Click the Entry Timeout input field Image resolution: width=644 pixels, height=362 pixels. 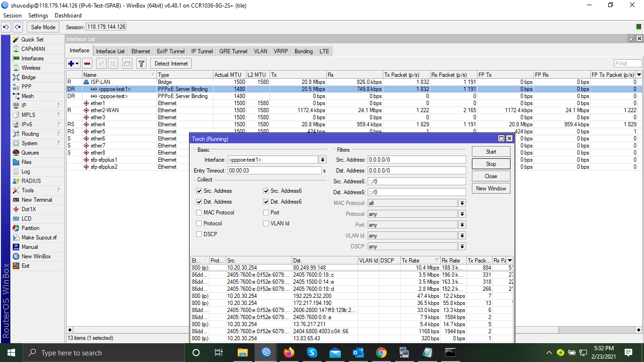pyautogui.click(x=274, y=171)
